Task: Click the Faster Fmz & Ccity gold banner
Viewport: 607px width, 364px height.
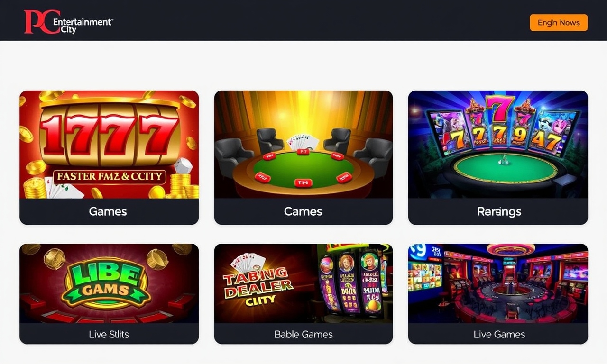Action: coord(109,177)
